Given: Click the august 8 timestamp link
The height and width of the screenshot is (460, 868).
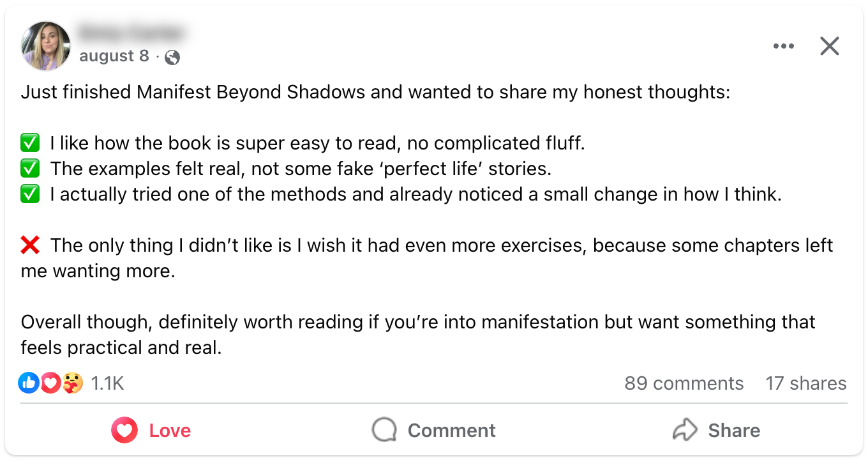Looking at the screenshot, I should [115, 56].
